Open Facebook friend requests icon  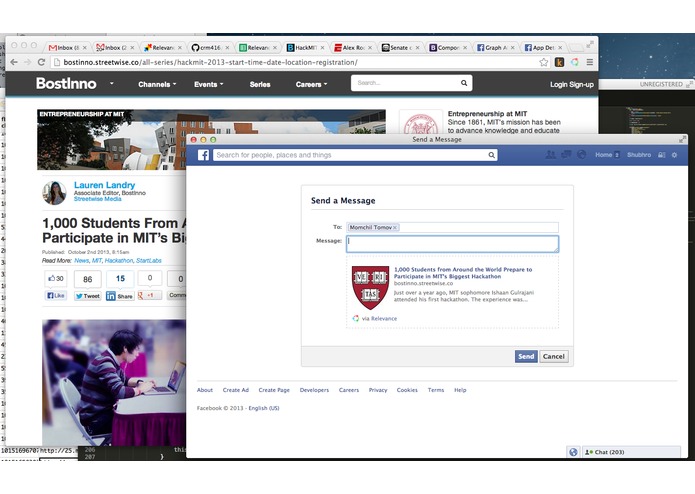click(x=551, y=155)
